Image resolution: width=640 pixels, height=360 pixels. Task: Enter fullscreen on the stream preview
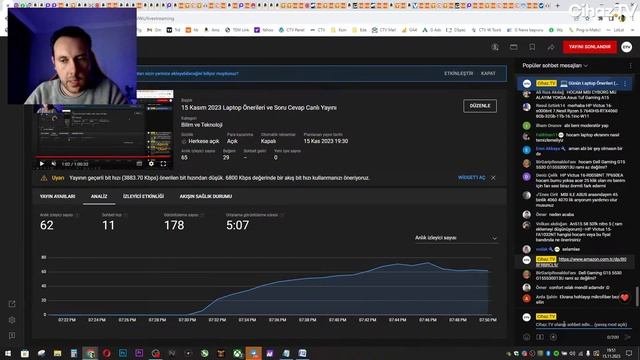[x=163, y=164]
